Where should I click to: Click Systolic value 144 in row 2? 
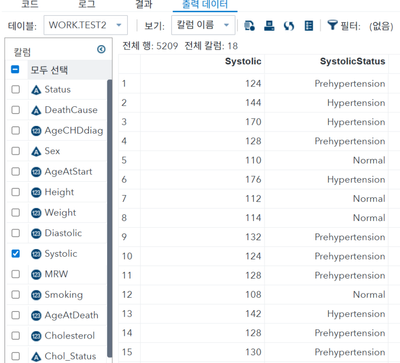click(x=253, y=103)
